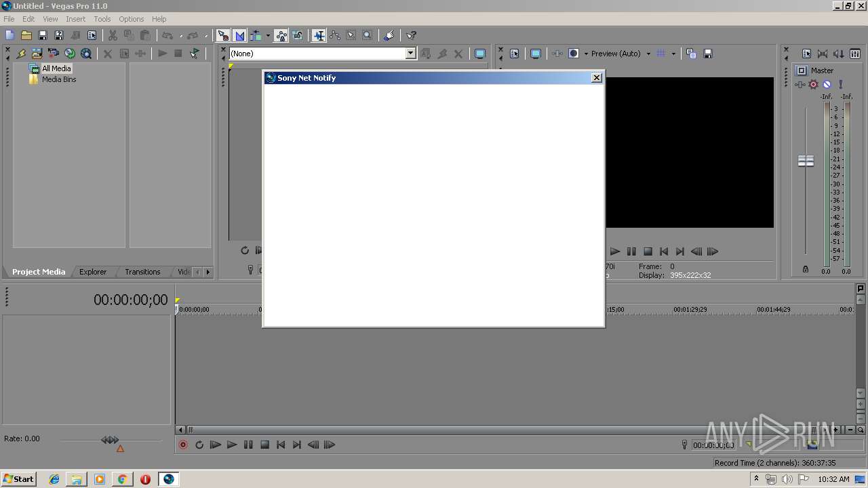Click the Master fader handle
Screen dimensions: 868x488
point(806,161)
